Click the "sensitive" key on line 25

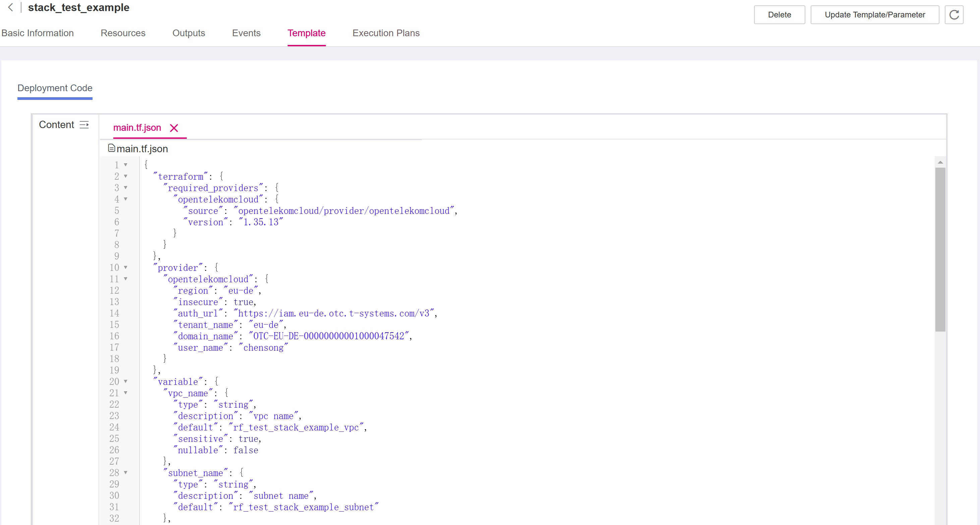coord(201,439)
